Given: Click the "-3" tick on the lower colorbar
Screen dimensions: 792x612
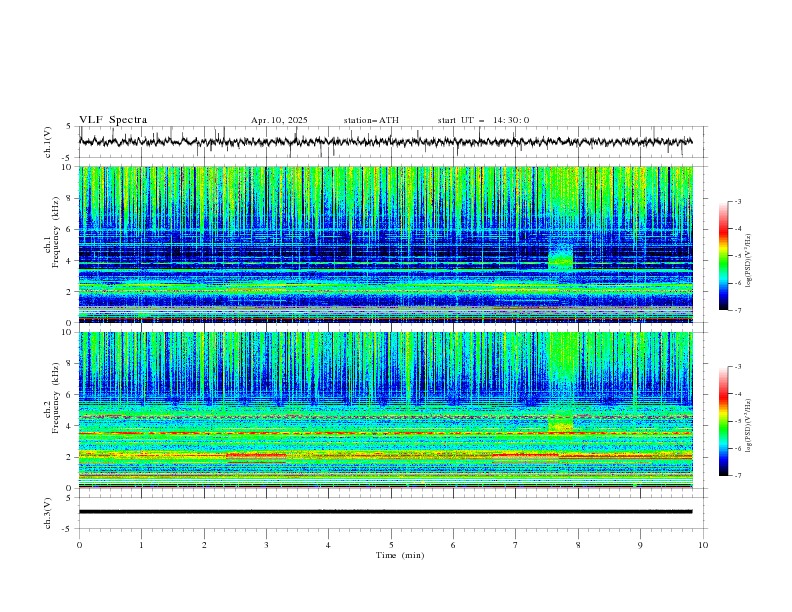Looking at the screenshot, I should [x=737, y=367].
